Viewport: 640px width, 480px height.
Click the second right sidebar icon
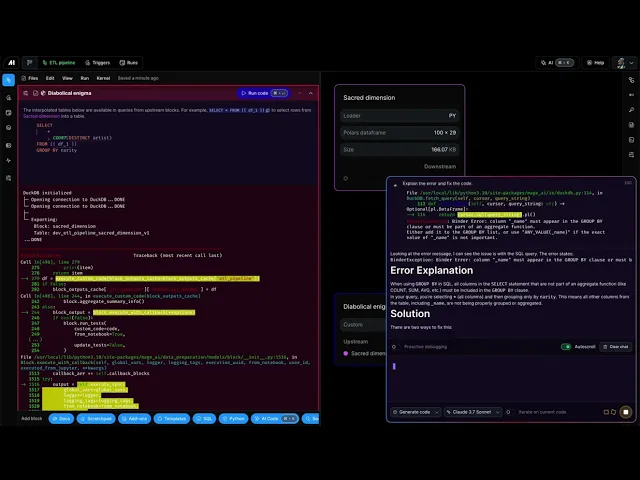coord(631,95)
